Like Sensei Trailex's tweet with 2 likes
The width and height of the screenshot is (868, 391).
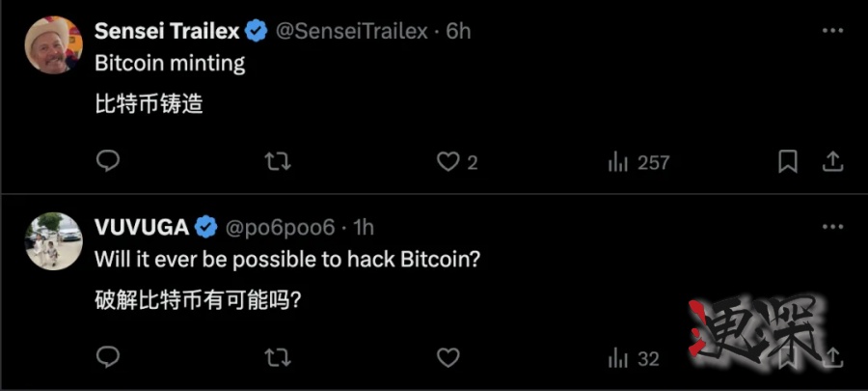pos(448,161)
